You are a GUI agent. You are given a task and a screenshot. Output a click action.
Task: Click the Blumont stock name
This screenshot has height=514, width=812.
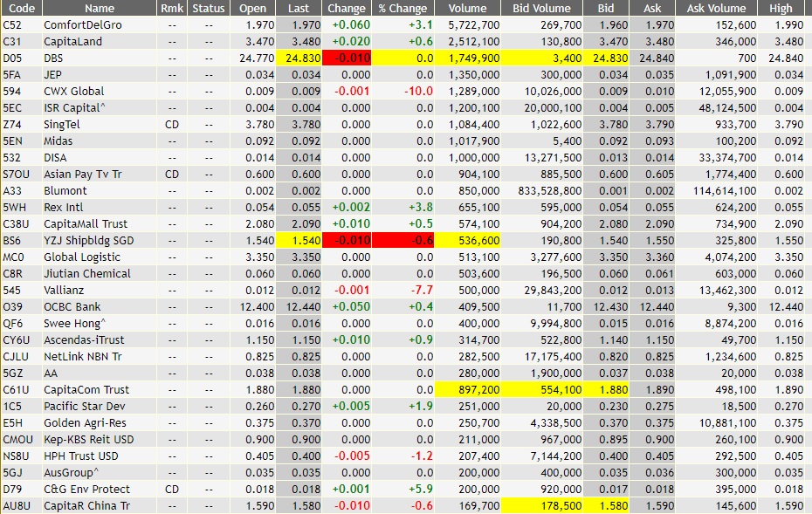click(65, 190)
